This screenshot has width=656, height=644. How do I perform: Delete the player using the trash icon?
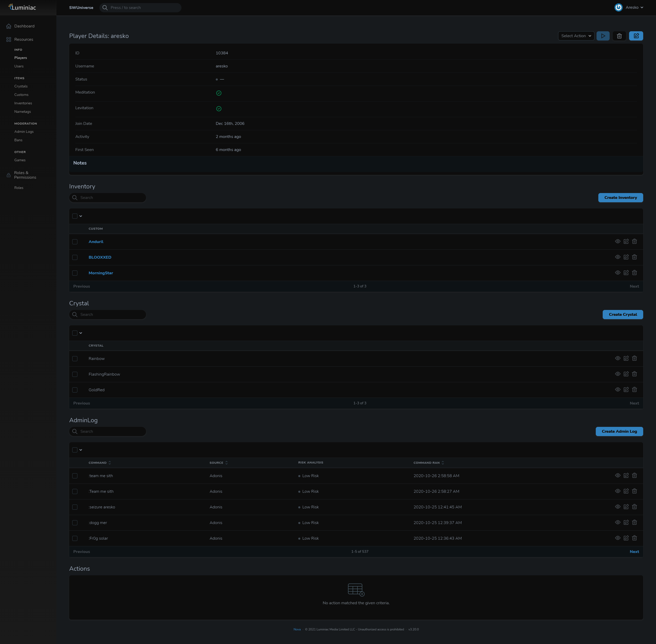coord(619,36)
